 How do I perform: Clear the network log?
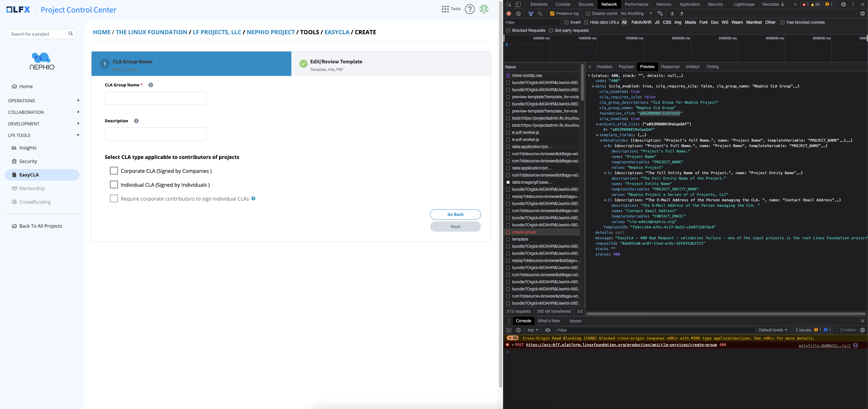[518, 14]
